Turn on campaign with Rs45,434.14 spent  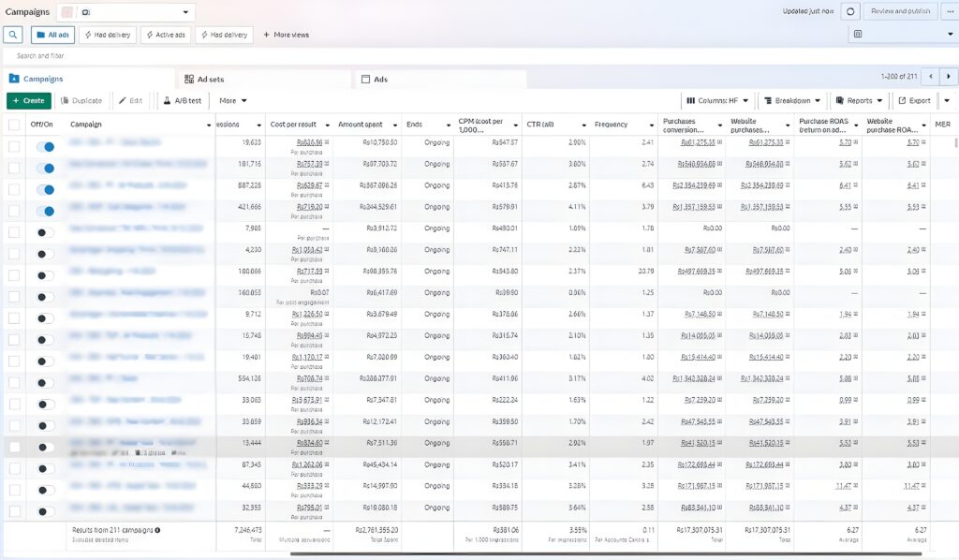point(45,468)
